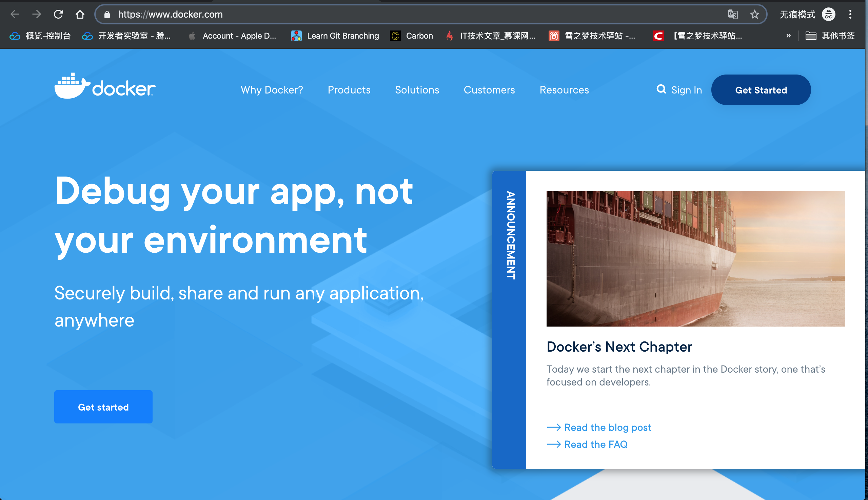Open Chrome's three-dot menu
The height and width of the screenshot is (500, 868).
point(850,15)
